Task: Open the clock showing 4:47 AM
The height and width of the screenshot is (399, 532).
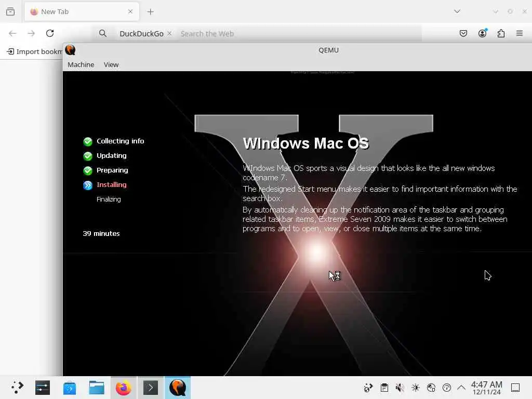Action: [486, 388]
